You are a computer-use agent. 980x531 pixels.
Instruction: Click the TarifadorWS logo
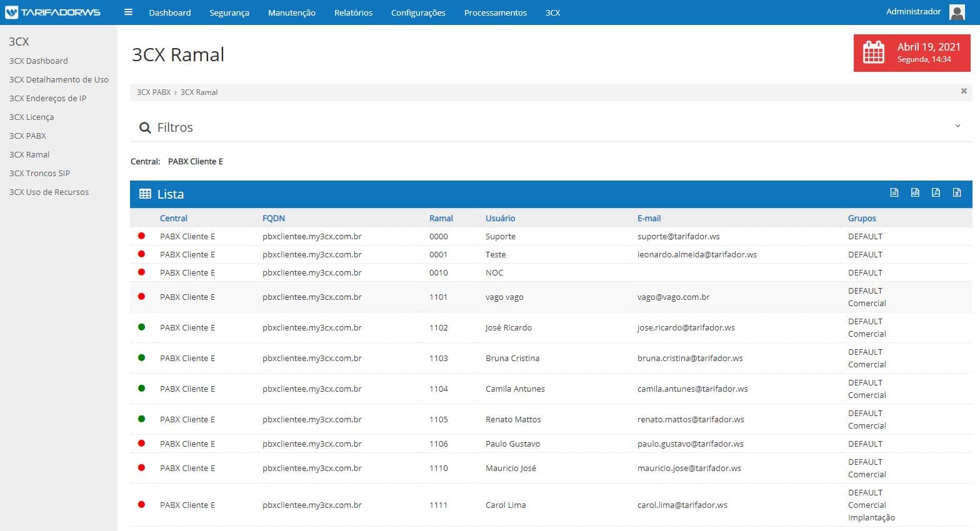(x=52, y=12)
